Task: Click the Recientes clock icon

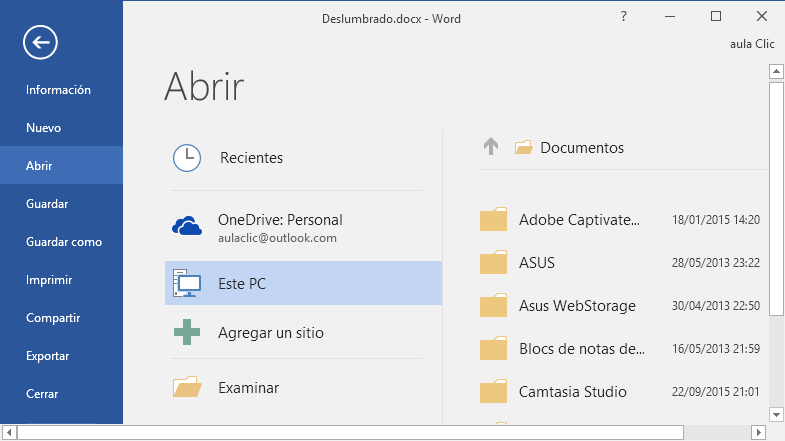Action: pyautogui.click(x=187, y=158)
